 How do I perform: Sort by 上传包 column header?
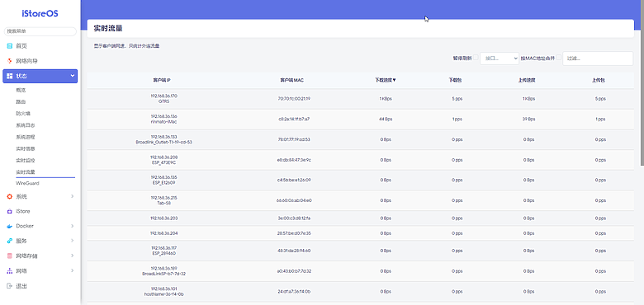(x=598, y=80)
